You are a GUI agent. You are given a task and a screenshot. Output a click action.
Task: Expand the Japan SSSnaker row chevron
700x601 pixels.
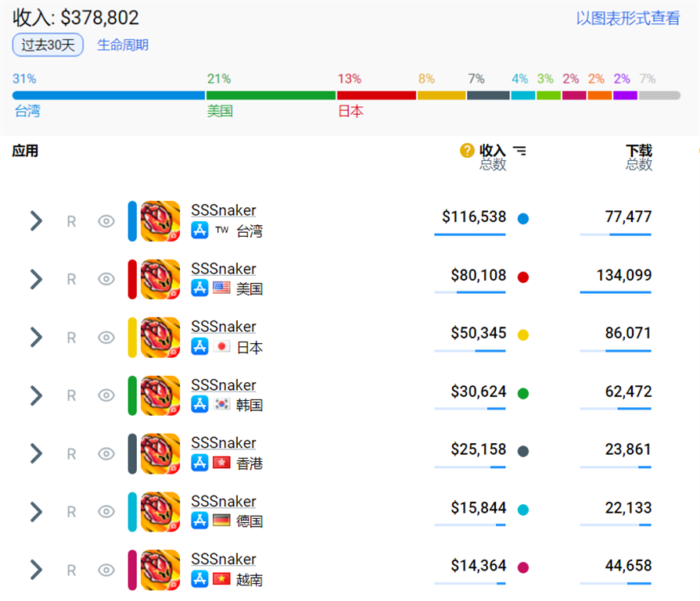(x=35, y=338)
